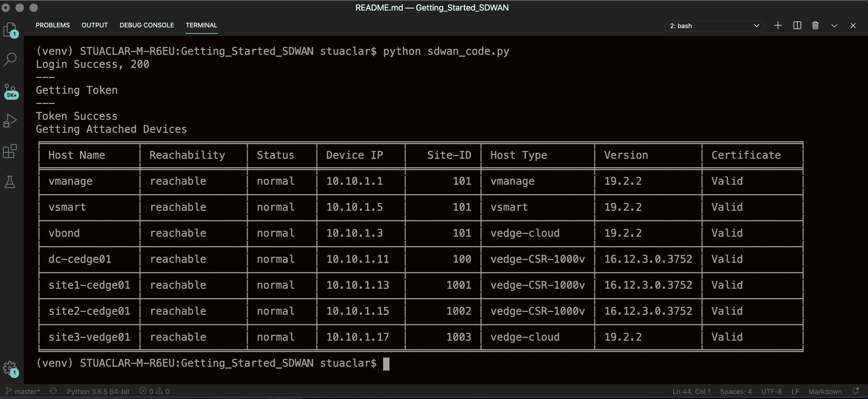The height and width of the screenshot is (399, 868).
Task: Click the new terminal plus icon
Action: click(778, 26)
